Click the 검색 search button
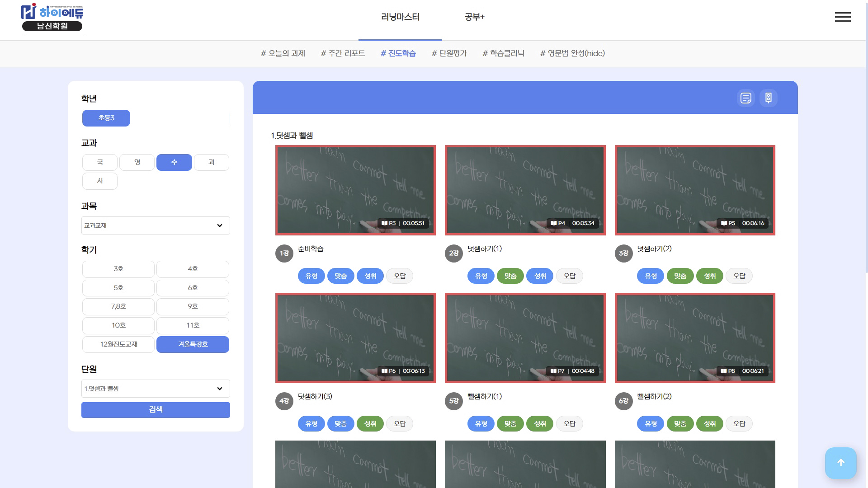Viewport: 868px width, 488px height. (156, 410)
